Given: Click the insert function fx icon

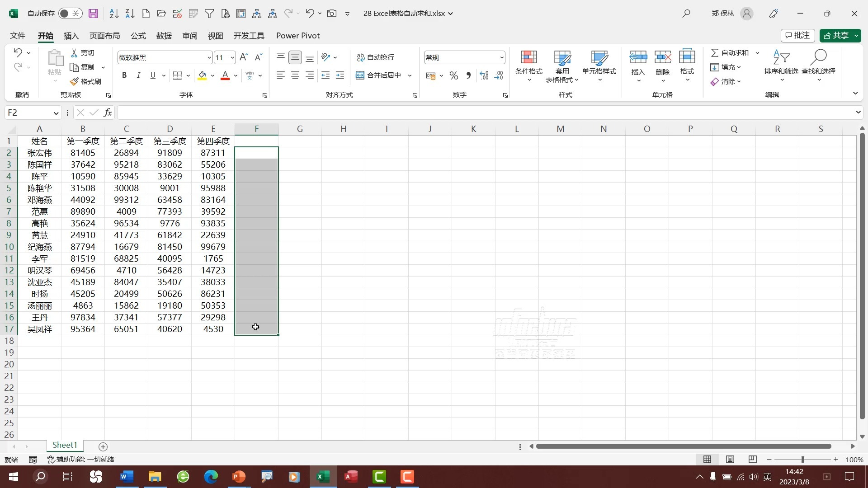Looking at the screenshot, I should (x=108, y=113).
